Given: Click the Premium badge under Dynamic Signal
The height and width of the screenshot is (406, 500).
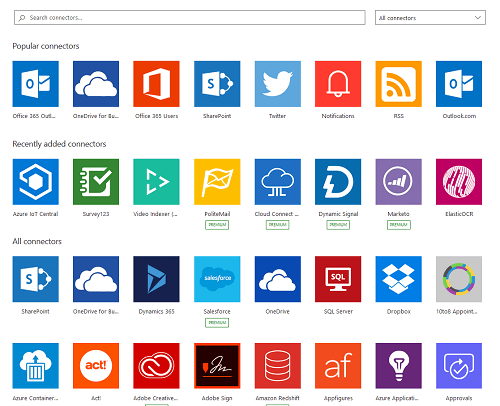Looking at the screenshot, I should tap(338, 225).
